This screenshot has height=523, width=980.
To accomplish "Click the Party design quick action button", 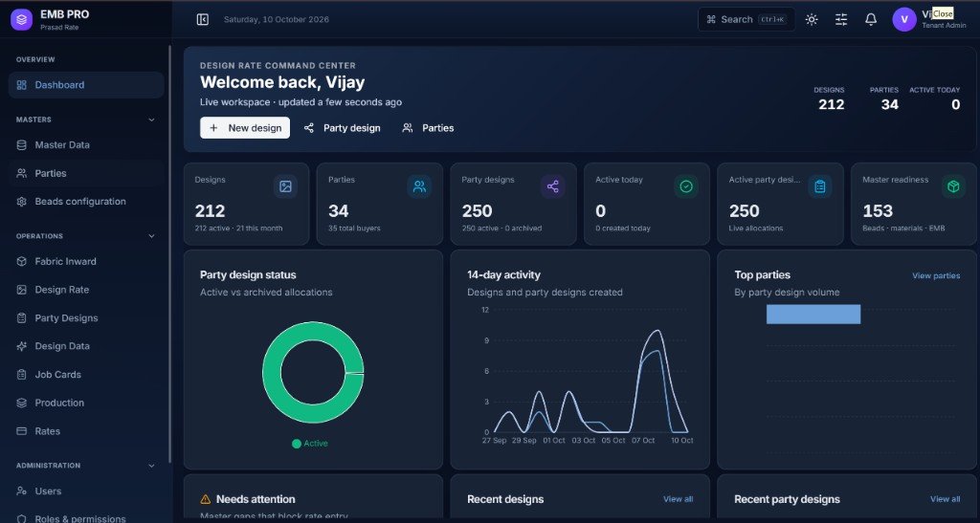I will point(342,128).
